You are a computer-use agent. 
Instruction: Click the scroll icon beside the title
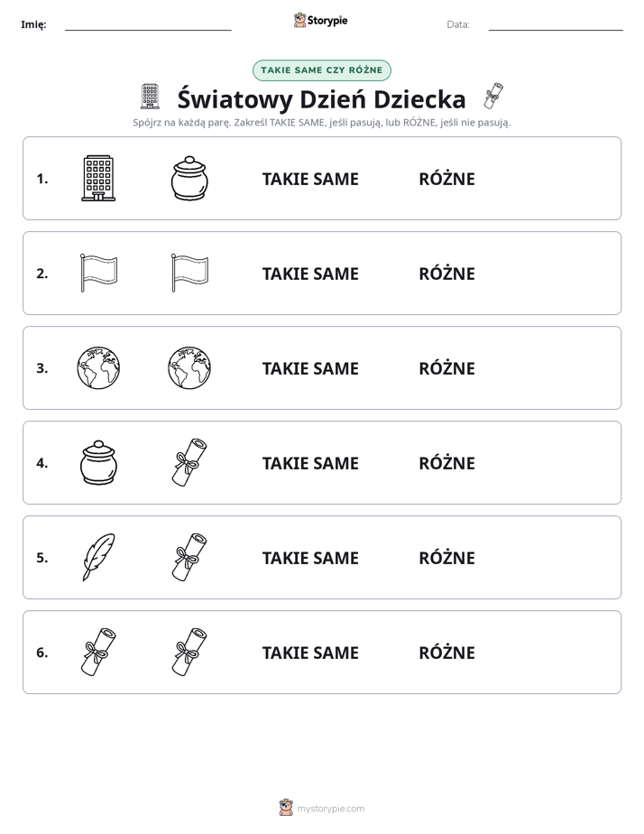click(493, 97)
